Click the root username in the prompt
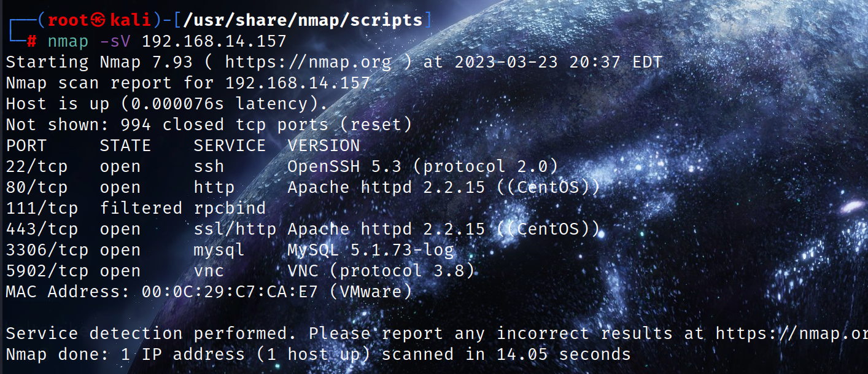This screenshot has width=868, height=374. 68,20
